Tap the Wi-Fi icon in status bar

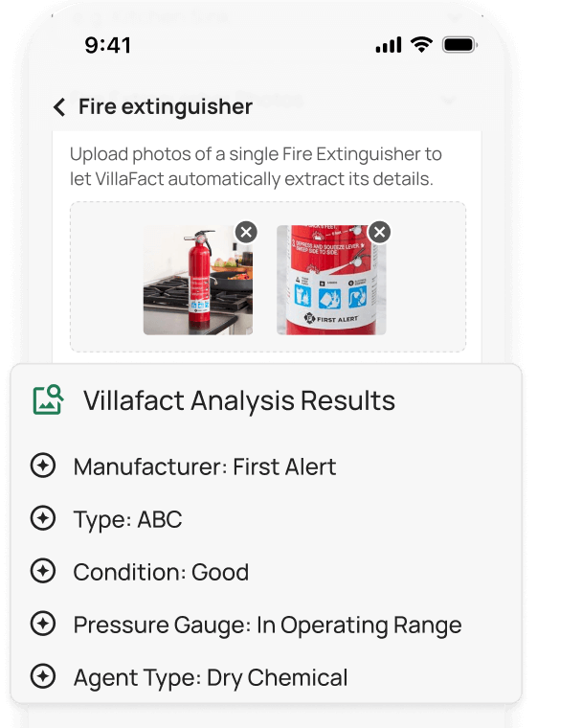421,45
